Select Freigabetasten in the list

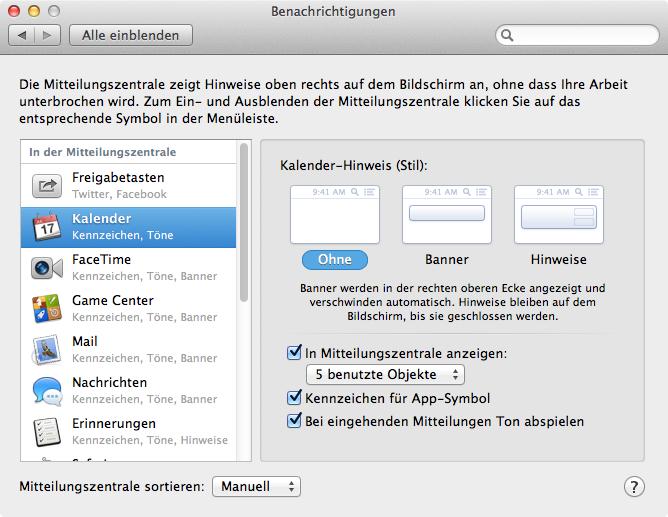point(128,186)
